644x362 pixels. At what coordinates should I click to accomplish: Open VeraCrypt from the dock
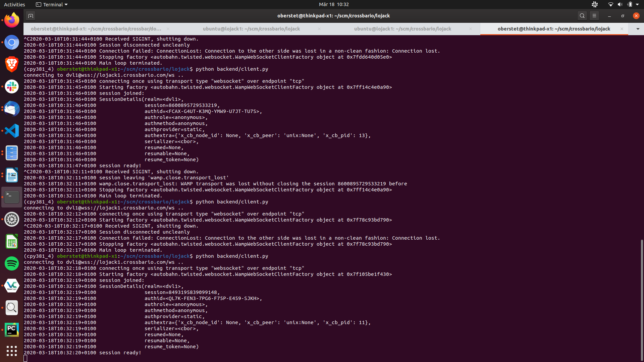pyautogui.click(x=12, y=286)
